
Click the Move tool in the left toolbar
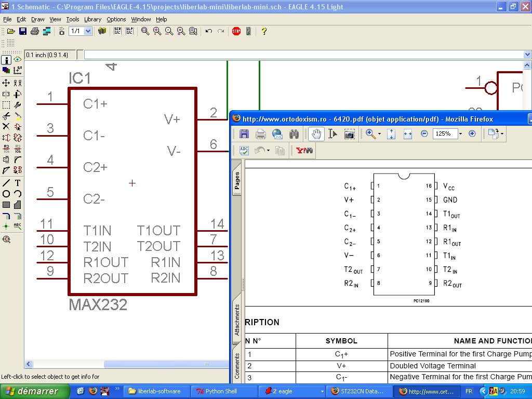[6, 83]
